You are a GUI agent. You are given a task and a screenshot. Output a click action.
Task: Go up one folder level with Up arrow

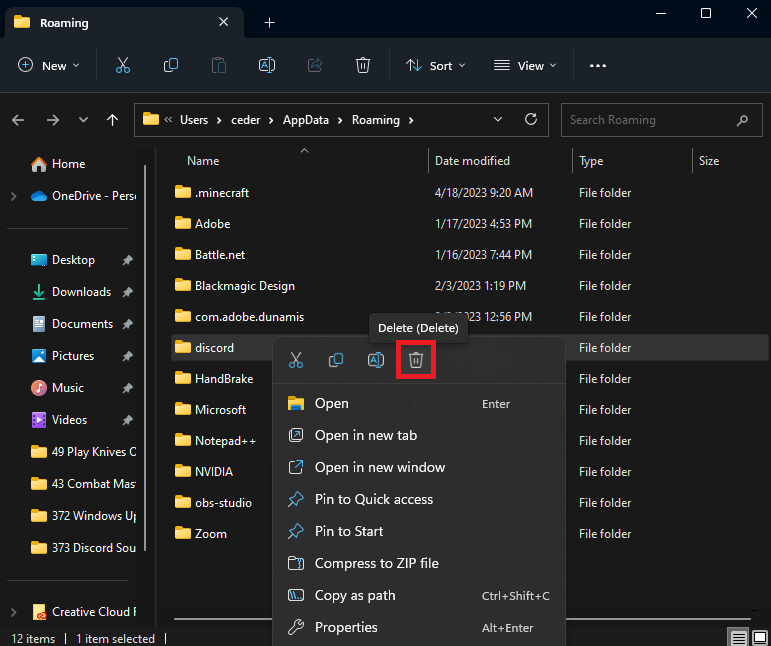pyautogui.click(x=112, y=120)
